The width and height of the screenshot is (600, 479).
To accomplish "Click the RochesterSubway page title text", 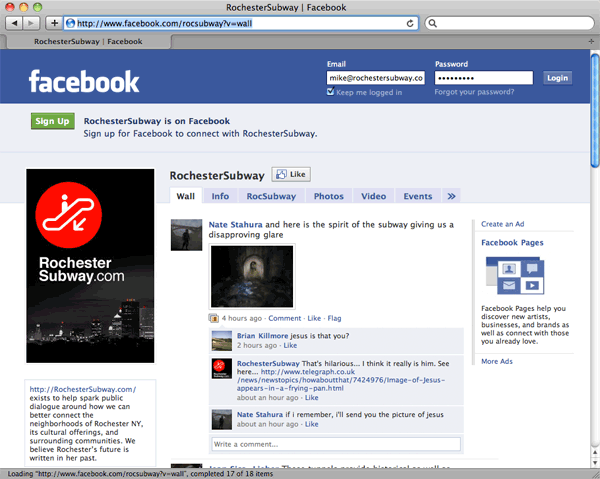I will pos(217,176).
